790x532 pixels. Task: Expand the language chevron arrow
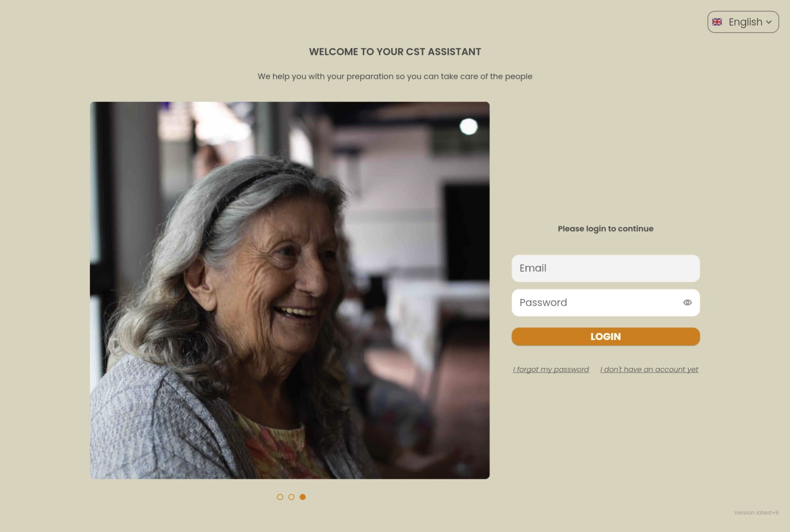click(x=769, y=22)
